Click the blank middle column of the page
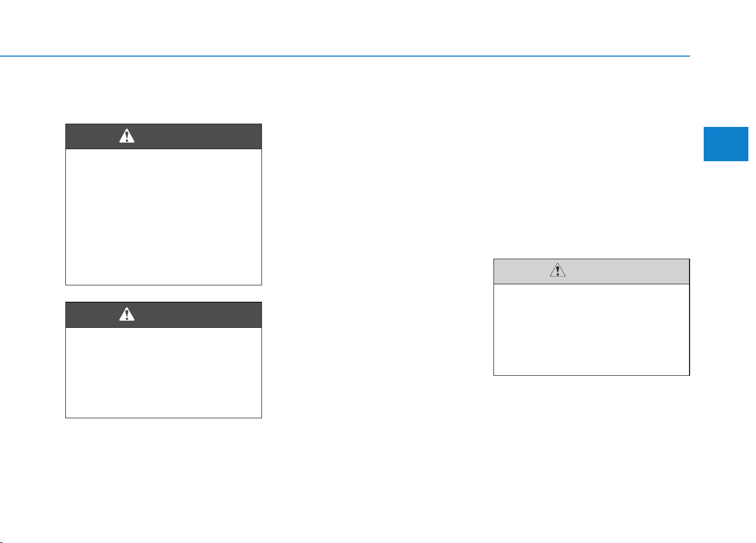This screenshot has height=543, width=756. point(377,272)
